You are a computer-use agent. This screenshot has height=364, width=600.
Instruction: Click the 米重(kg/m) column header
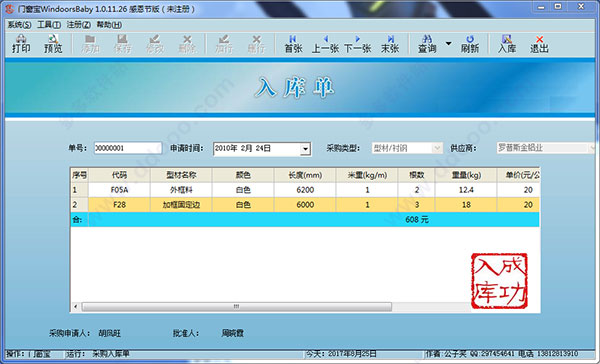[x=367, y=175]
